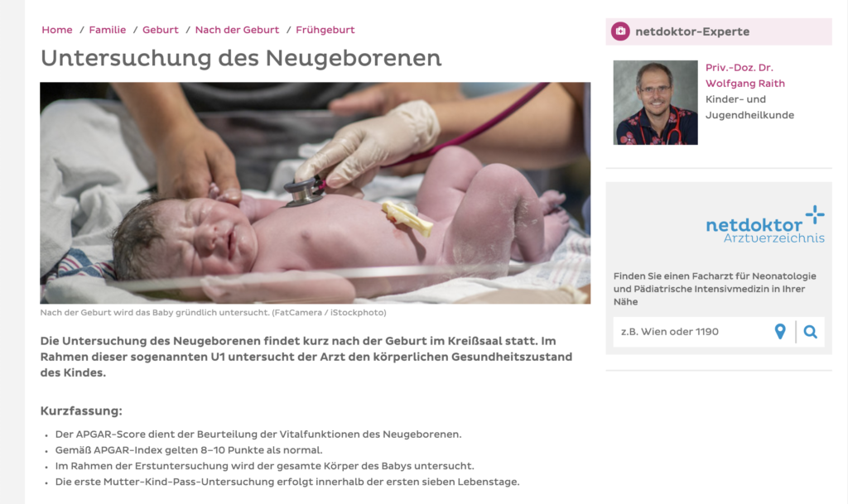Open the Geburt breadcrumb

[x=161, y=30]
